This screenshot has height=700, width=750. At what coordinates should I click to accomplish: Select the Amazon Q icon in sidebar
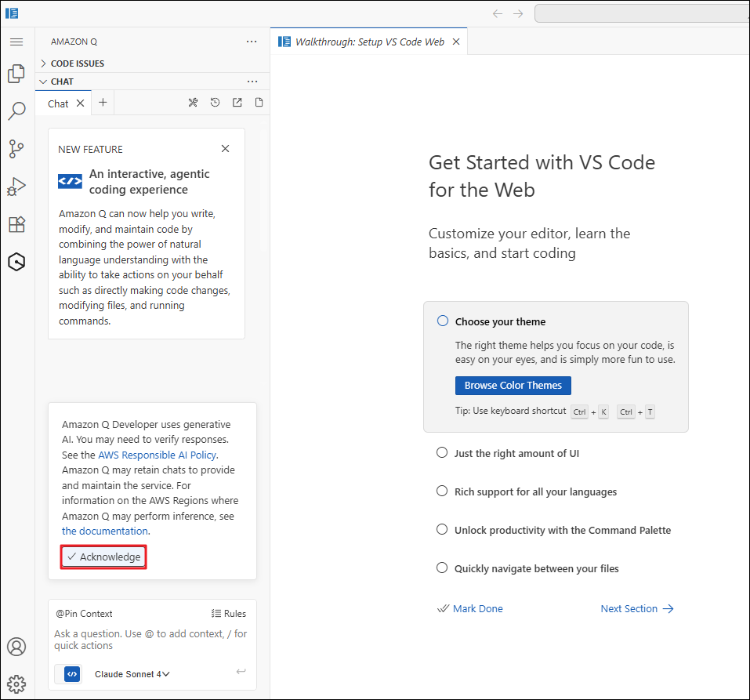(x=16, y=262)
